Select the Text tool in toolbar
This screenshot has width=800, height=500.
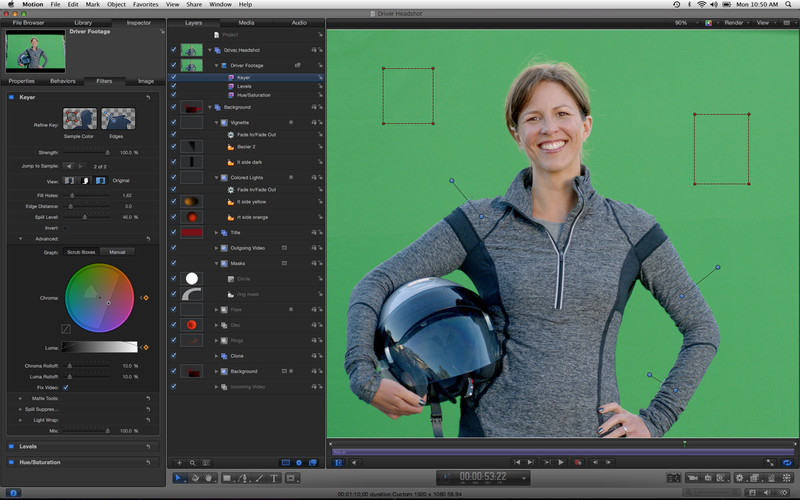(275, 478)
